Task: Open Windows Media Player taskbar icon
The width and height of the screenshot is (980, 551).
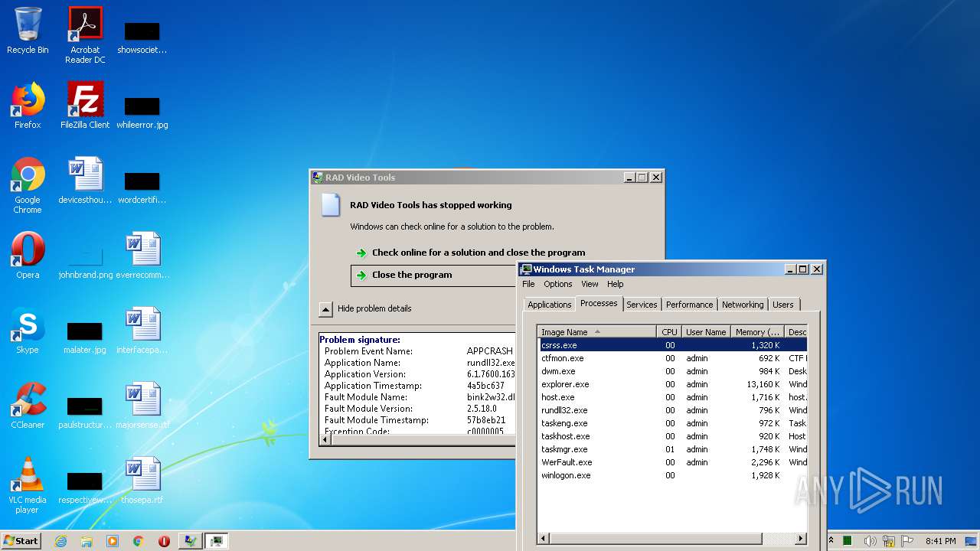Action: click(113, 541)
